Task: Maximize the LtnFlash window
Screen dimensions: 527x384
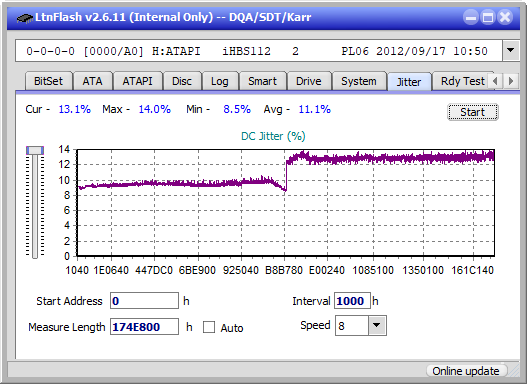Action: [x=488, y=17]
